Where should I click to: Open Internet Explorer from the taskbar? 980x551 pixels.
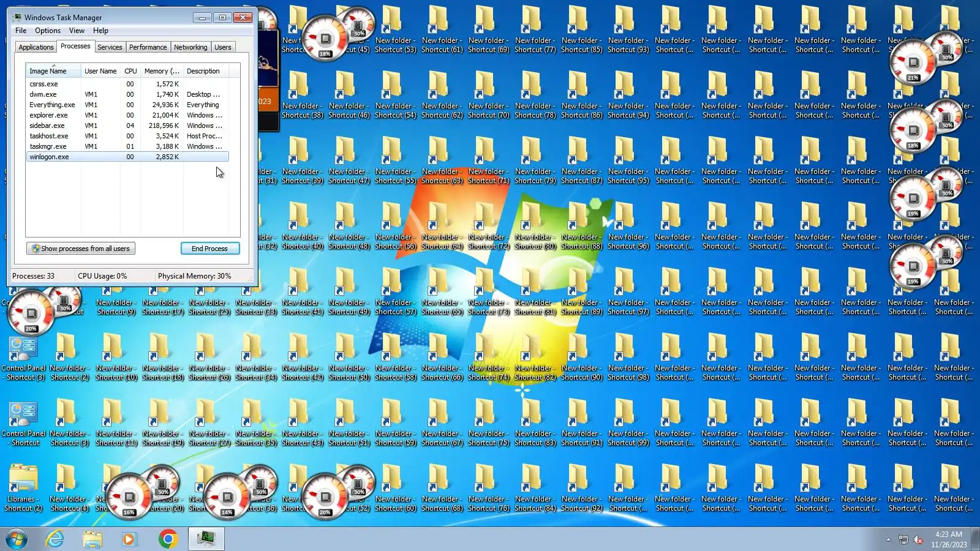pyautogui.click(x=55, y=539)
